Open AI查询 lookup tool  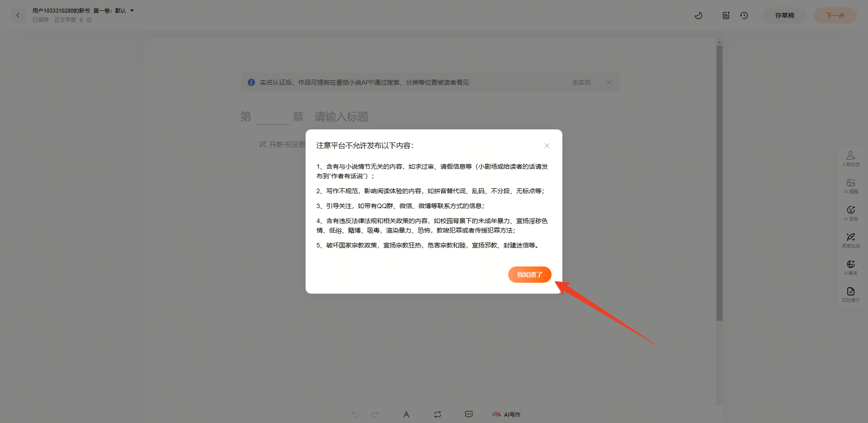coord(851,267)
